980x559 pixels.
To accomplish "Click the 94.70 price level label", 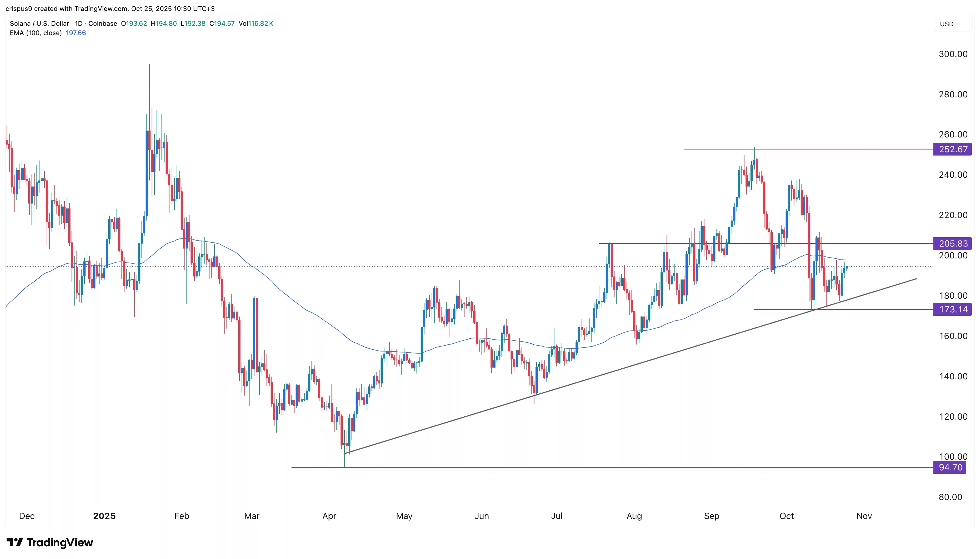I will (x=950, y=467).
